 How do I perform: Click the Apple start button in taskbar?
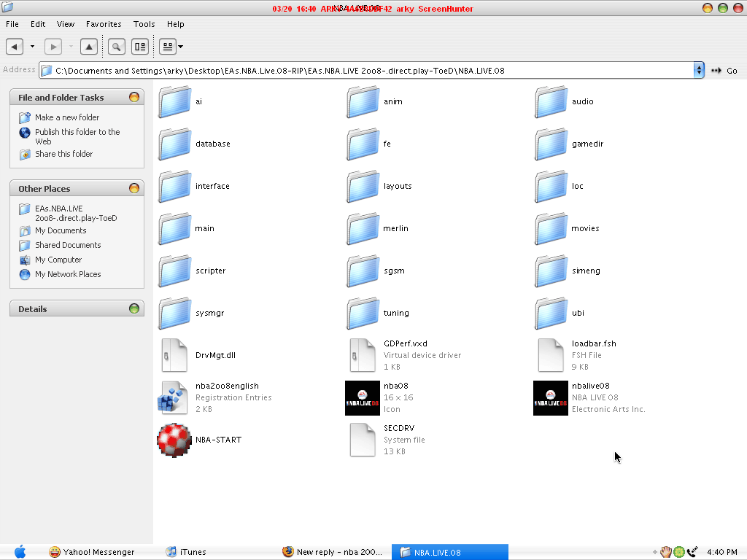[x=20, y=552]
